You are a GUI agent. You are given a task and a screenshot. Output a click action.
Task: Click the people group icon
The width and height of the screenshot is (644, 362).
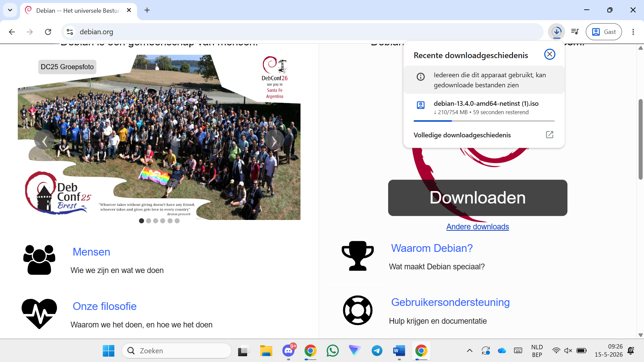(x=39, y=260)
